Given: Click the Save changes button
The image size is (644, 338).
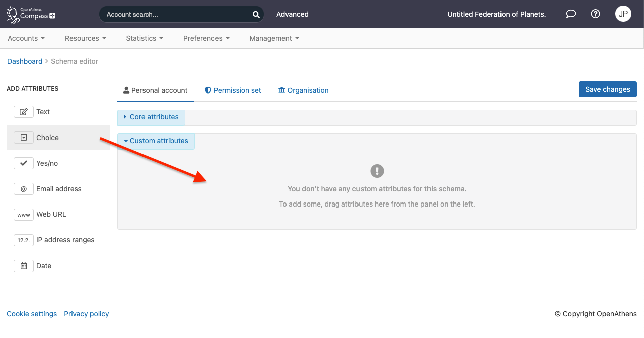Looking at the screenshot, I should click(607, 89).
